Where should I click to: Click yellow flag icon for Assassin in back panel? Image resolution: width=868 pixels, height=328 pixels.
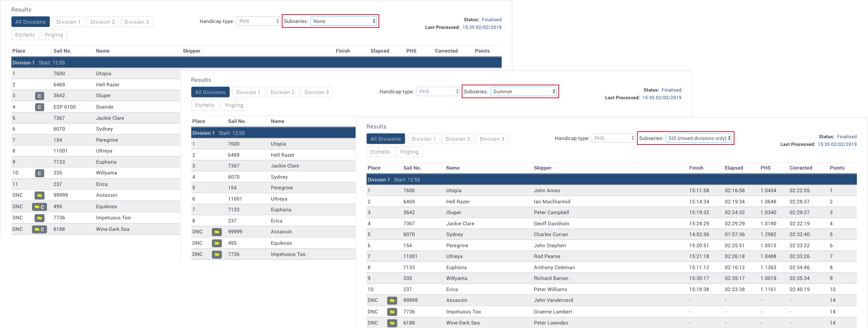click(39, 195)
